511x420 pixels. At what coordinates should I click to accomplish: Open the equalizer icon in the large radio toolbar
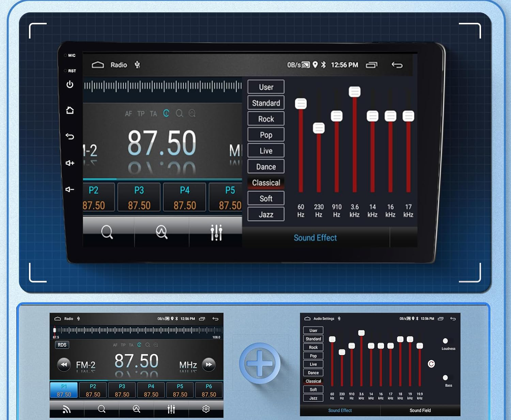pos(216,232)
